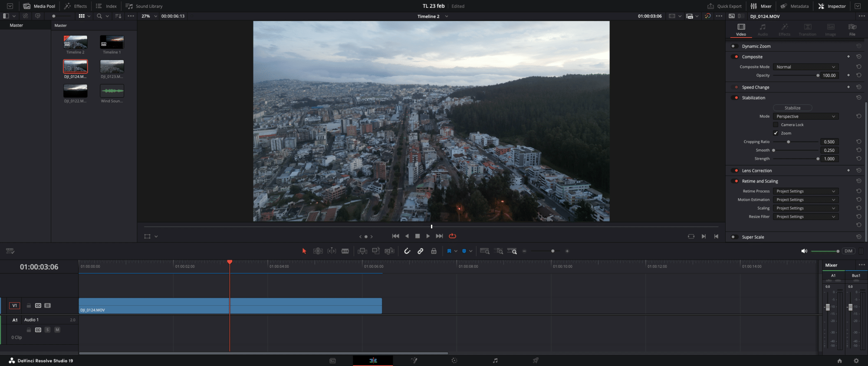Toggle the Snapping magnet icon
The width and height of the screenshot is (868, 366).
click(x=407, y=251)
